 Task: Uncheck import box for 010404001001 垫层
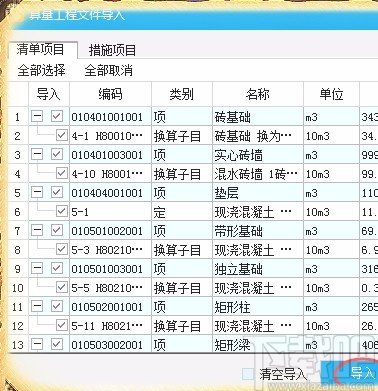click(56, 192)
